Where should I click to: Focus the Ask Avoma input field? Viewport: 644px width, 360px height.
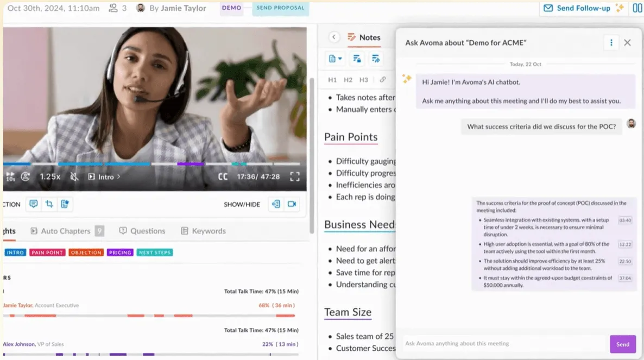click(x=505, y=344)
